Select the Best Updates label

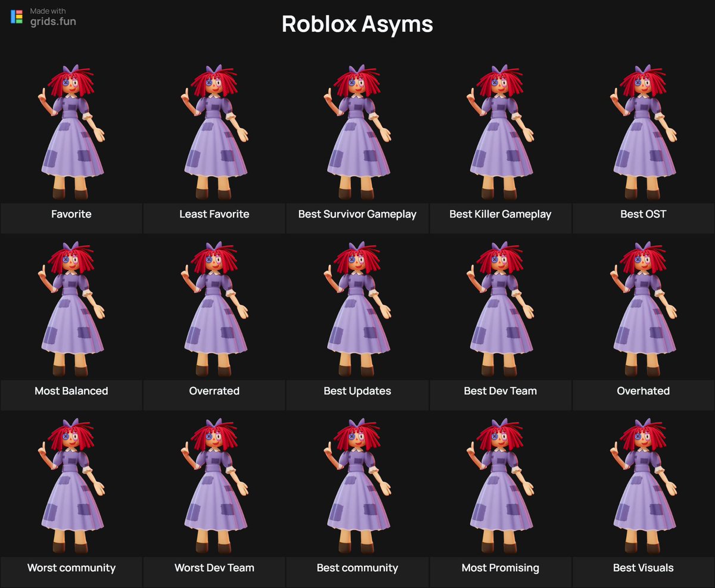tap(357, 391)
